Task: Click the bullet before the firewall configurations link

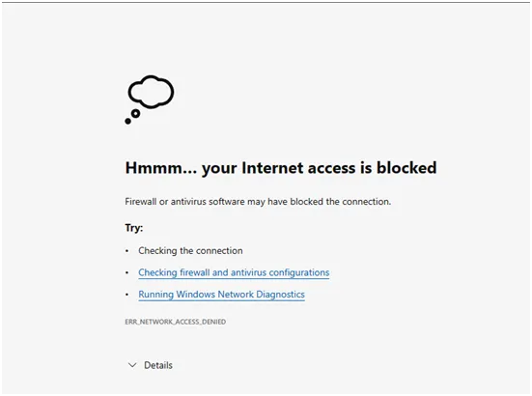Action: pyautogui.click(x=127, y=272)
